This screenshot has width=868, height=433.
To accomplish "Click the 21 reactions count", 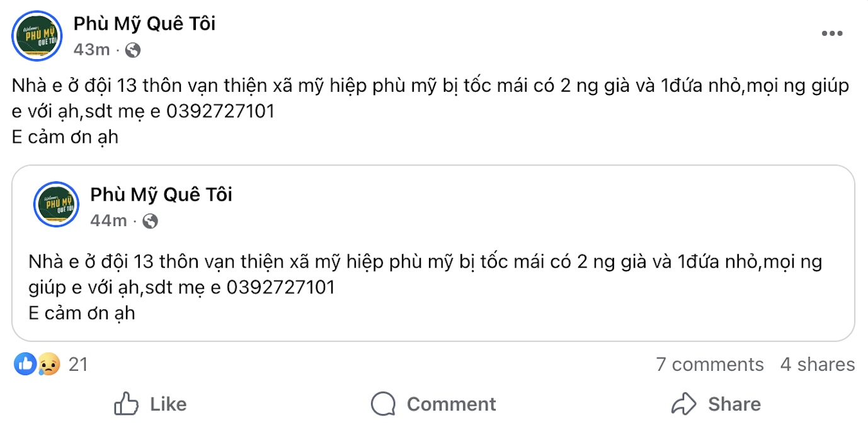I will click(x=77, y=364).
